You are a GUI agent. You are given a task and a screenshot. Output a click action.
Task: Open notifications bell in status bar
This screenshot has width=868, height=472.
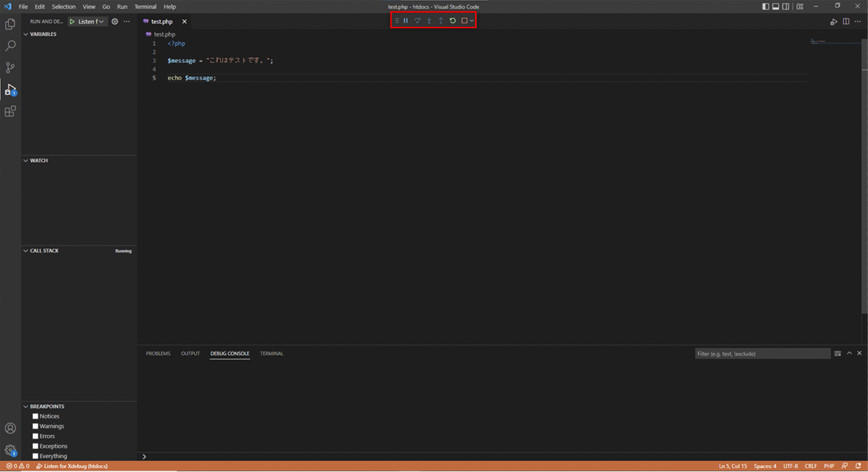click(x=858, y=466)
